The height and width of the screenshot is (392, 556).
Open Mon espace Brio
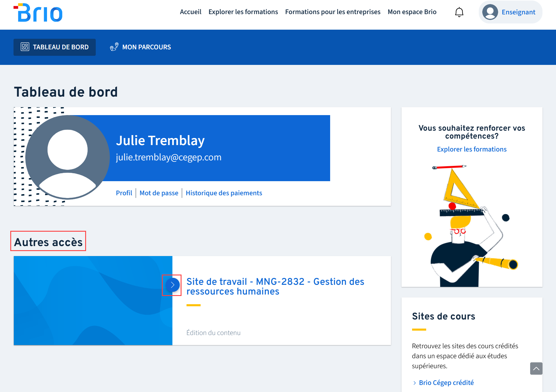point(412,12)
